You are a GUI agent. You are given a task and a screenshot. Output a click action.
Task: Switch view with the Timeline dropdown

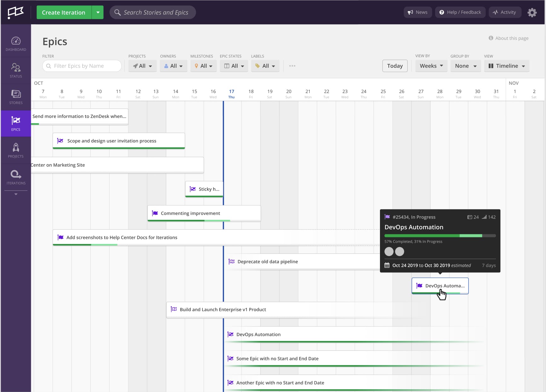(507, 66)
